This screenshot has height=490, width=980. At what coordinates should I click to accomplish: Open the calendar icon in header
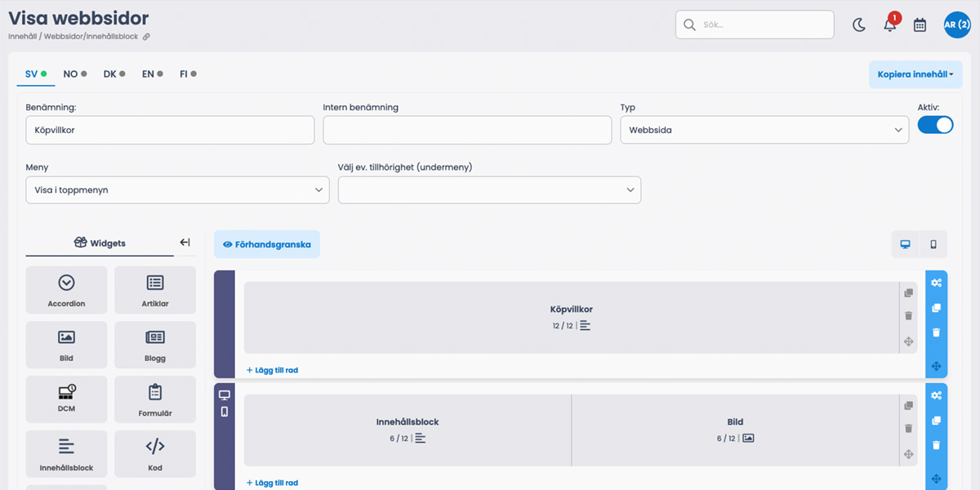click(920, 24)
